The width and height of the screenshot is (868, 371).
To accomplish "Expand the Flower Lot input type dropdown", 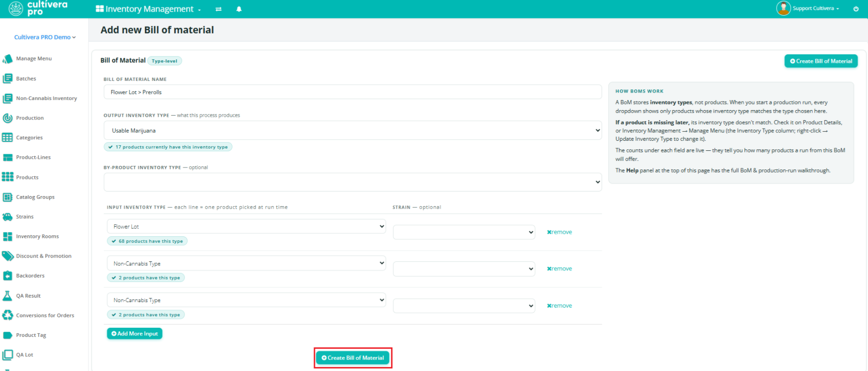I will 247,226.
